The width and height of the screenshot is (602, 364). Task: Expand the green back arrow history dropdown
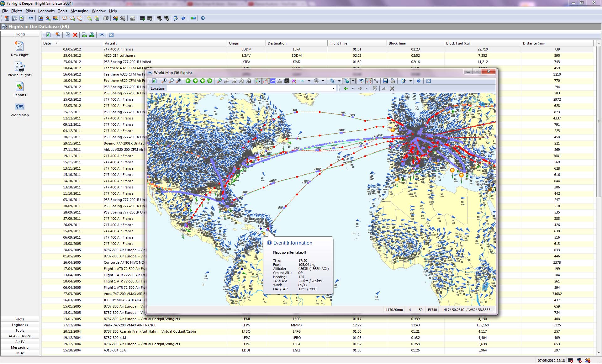point(353,88)
